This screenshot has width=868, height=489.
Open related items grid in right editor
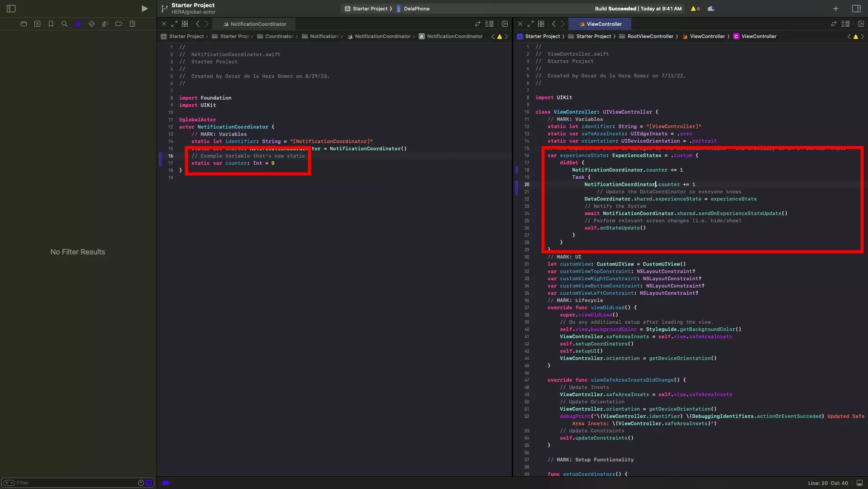tap(541, 24)
